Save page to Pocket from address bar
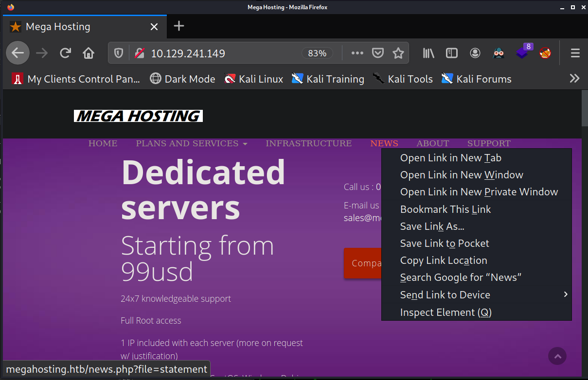The height and width of the screenshot is (380, 588). pos(378,53)
